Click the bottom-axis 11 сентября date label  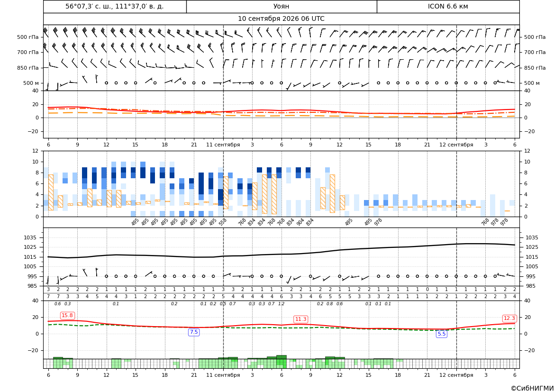[x=223, y=375]
